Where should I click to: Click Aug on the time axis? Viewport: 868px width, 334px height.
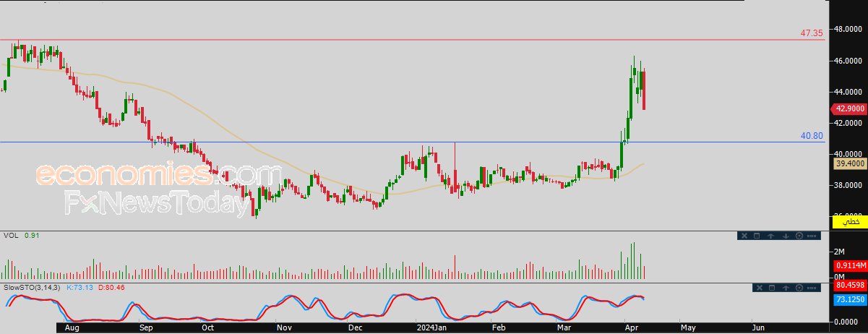[71, 327]
